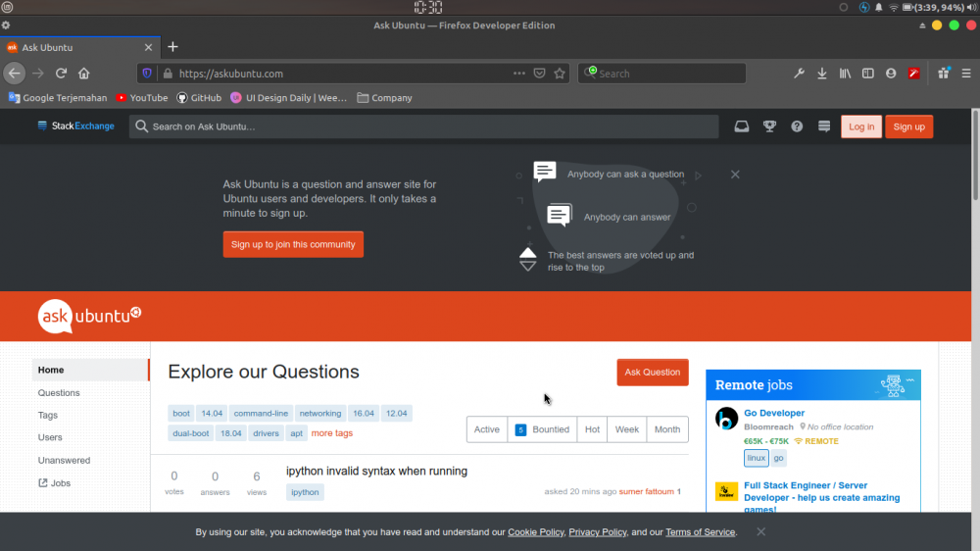This screenshot has height=551, width=980.
Task: Click the dual-boot tag
Action: [x=191, y=432]
